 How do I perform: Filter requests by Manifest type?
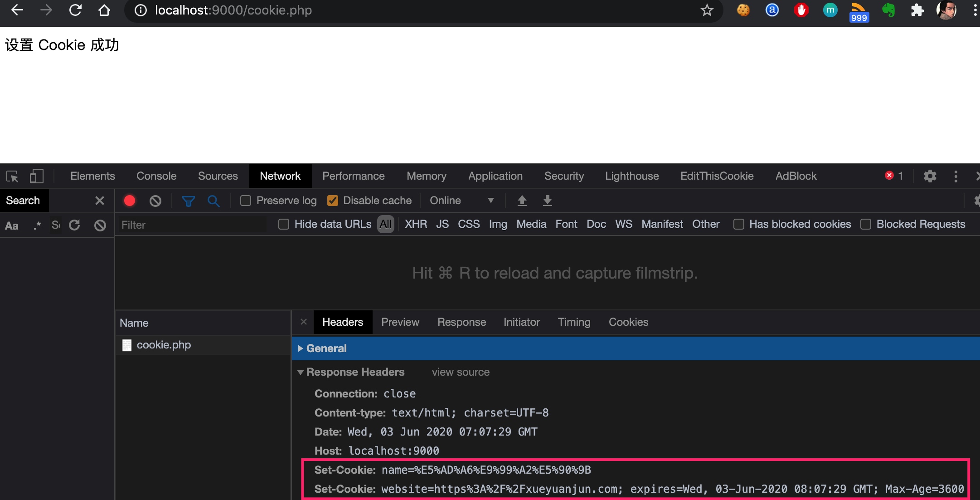662,224
